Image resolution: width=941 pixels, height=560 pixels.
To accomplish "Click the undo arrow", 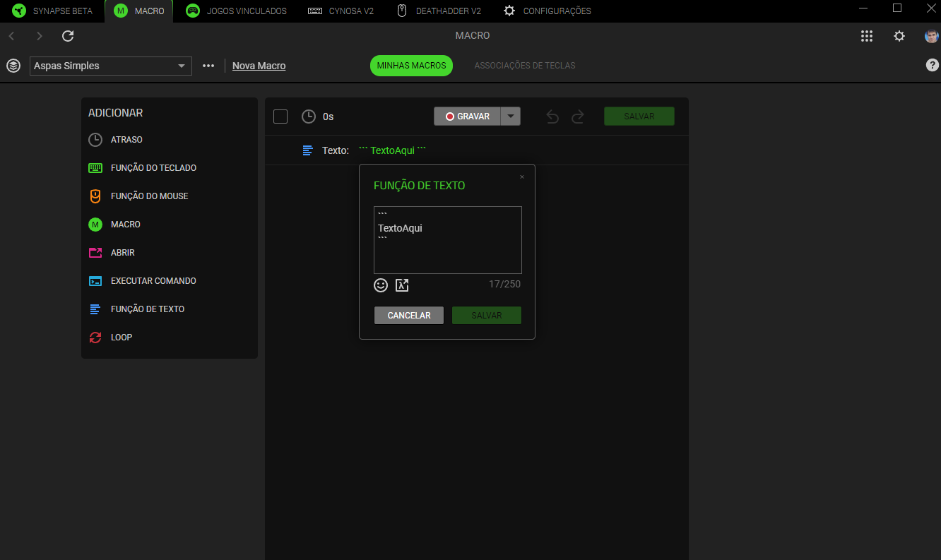I will click(552, 117).
